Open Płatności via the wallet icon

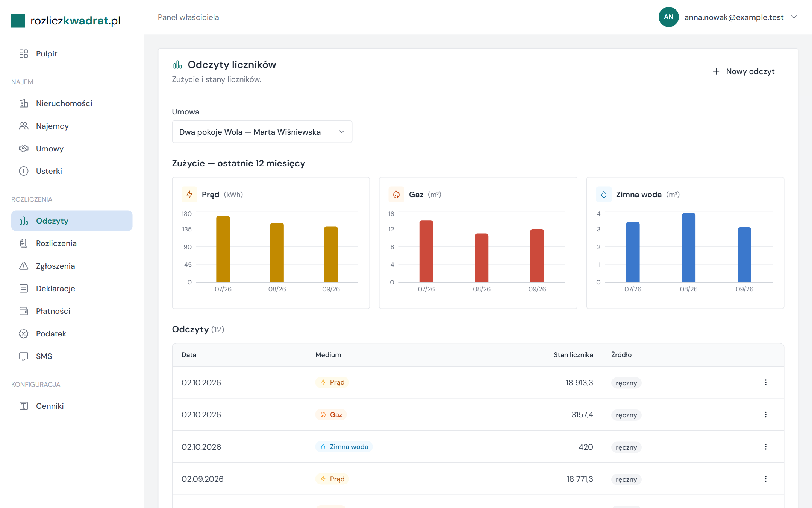click(x=24, y=311)
